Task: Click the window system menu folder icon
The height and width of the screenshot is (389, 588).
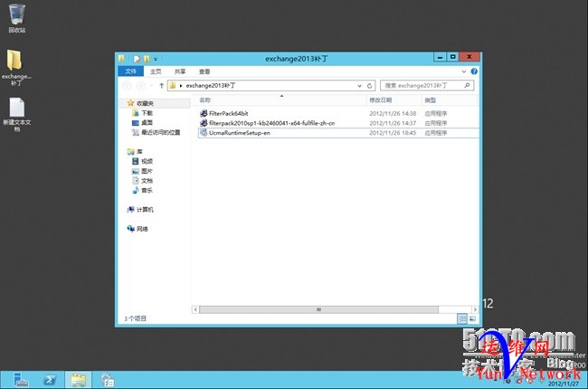Action: pos(121,59)
